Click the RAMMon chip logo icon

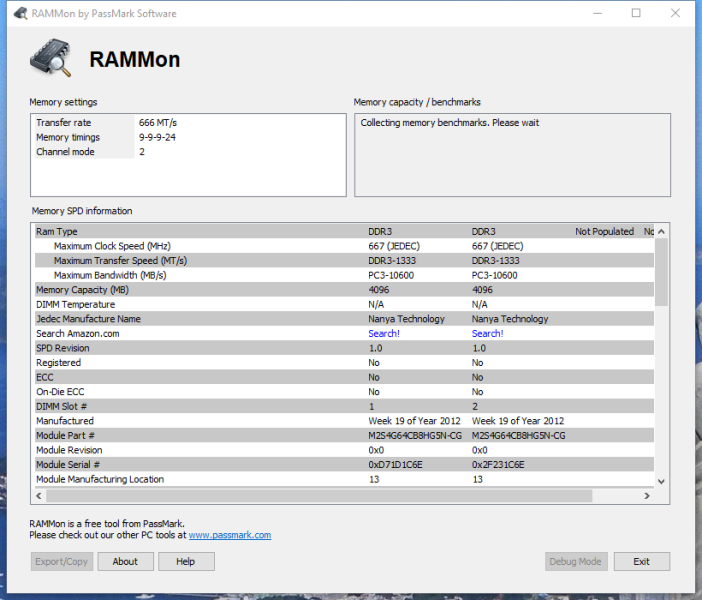[x=51, y=58]
